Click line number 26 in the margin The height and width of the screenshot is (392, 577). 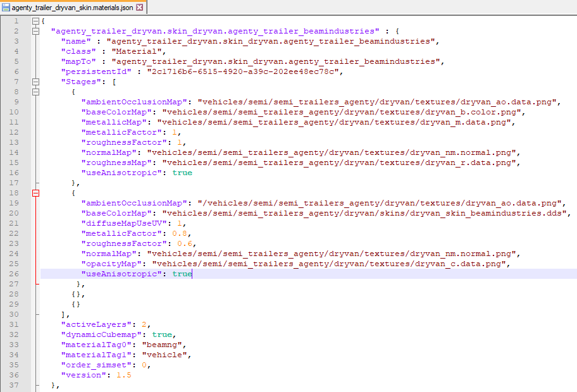click(x=14, y=274)
